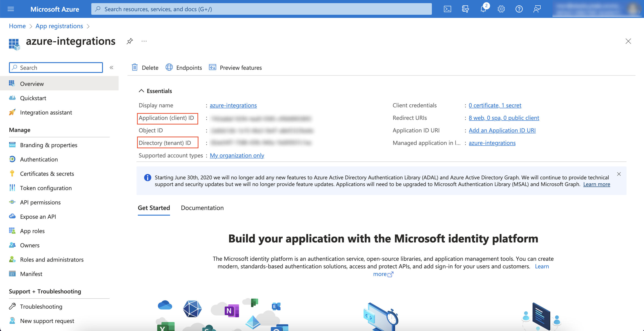Open the more options ellipsis menu
The height and width of the screenshot is (331, 644).
[144, 41]
